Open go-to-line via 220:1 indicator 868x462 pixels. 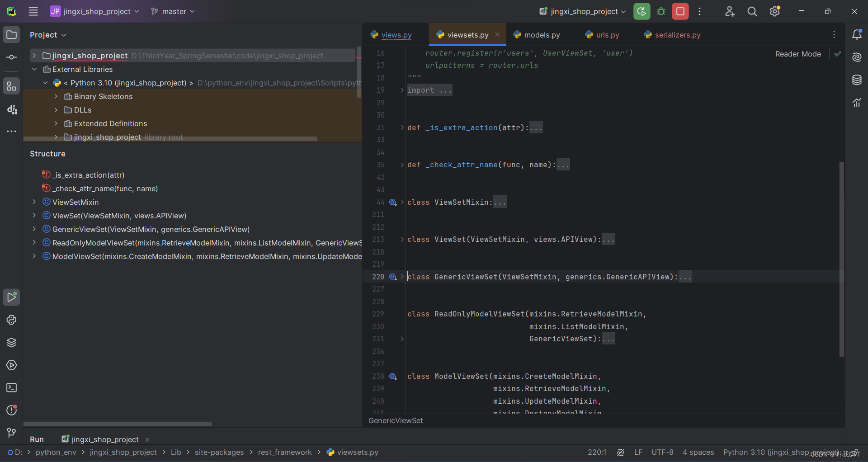click(597, 452)
